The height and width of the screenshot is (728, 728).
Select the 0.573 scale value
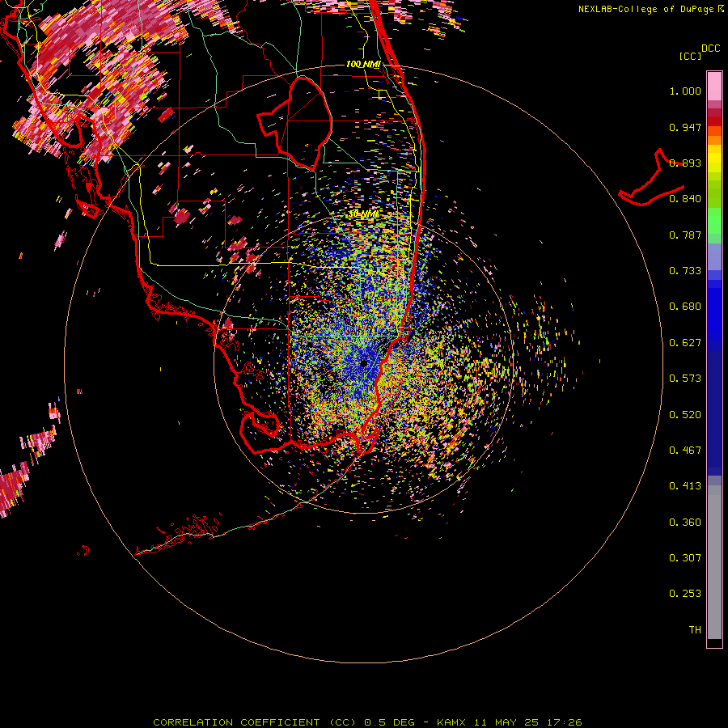pyautogui.click(x=685, y=379)
